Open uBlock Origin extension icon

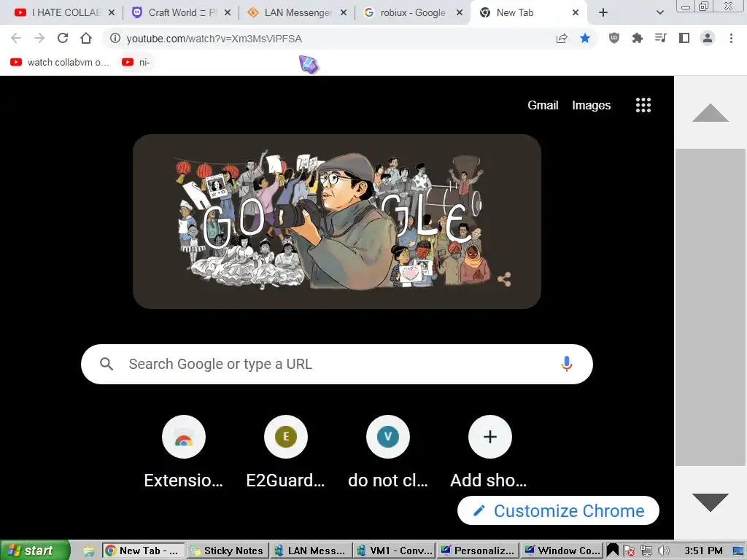(614, 38)
